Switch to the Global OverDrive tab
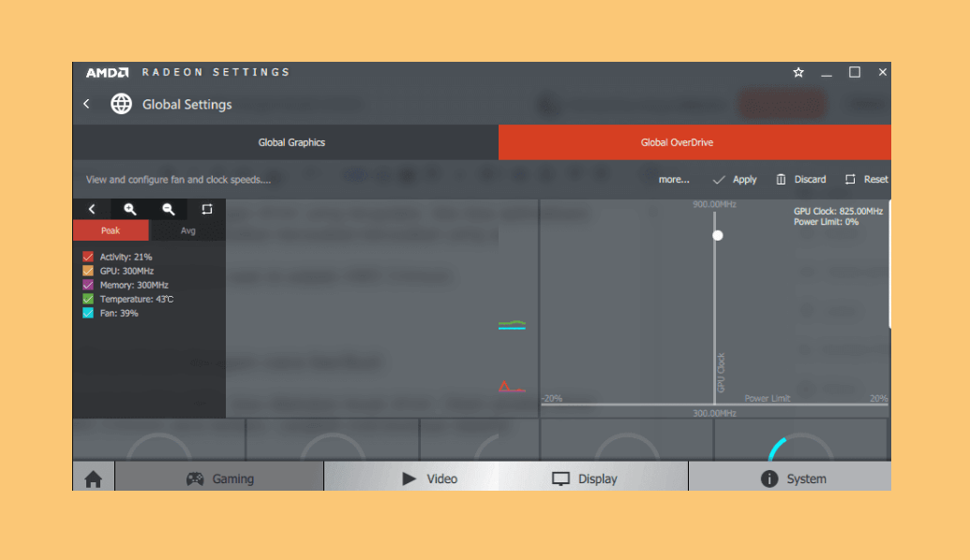Viewport: 970px width, 560px height. point(694,142)
